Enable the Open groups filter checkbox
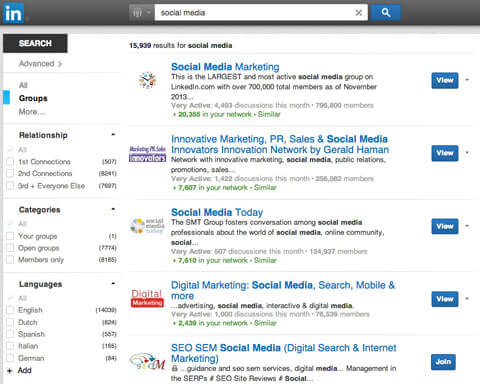480x384 pixels. pos(10,248)
